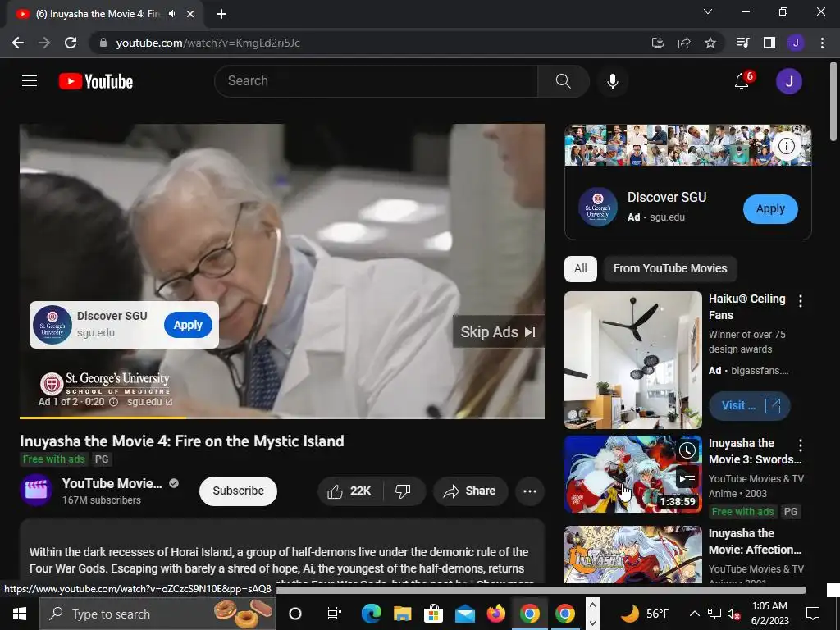Toggle Chrome side panel
Viewport: 840px width, 630px height.
[769, 43]
